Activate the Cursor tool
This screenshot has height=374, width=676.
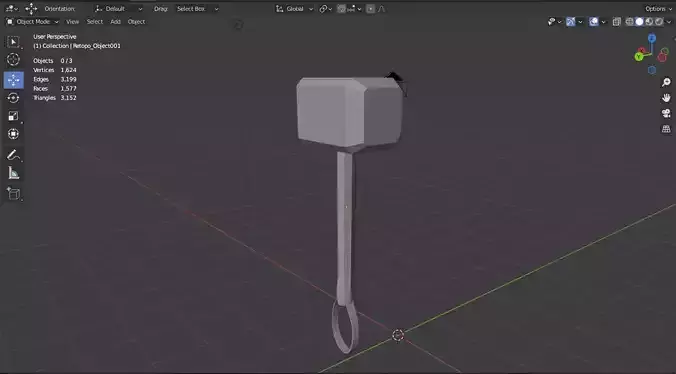coord(13,59)
